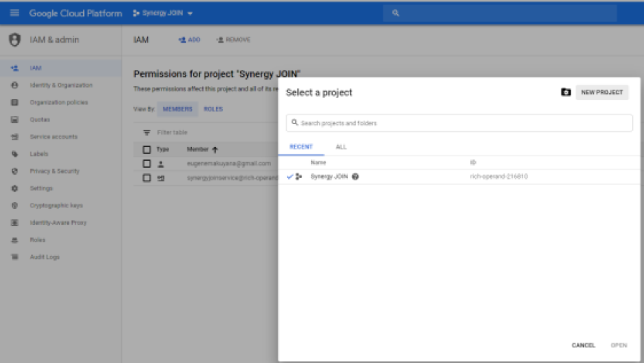644x363 pixels.
Task: Click the new folder icon in dialog
Action: pyautogui.click(x=566, y=92)
